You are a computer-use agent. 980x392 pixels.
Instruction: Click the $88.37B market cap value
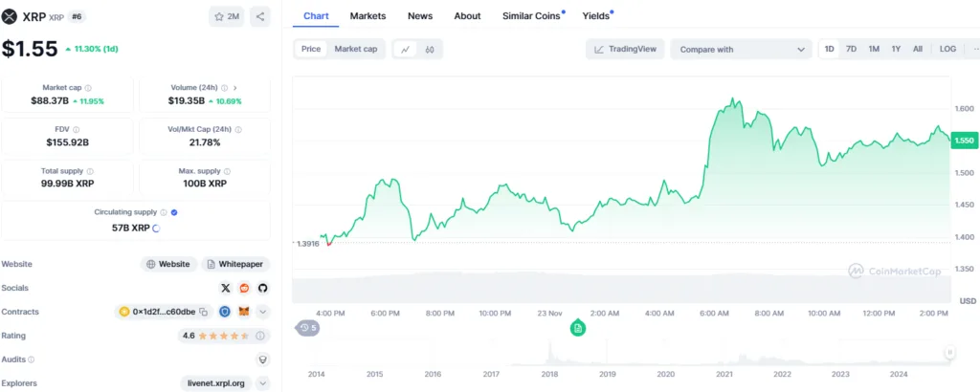(x=50, y=100)
